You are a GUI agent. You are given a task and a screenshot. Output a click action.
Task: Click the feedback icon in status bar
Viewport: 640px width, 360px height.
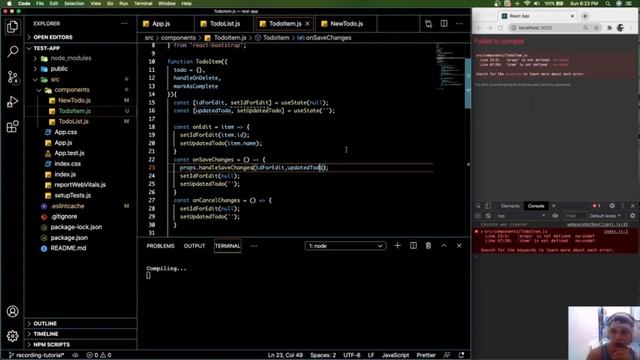(x=447, y=355)
